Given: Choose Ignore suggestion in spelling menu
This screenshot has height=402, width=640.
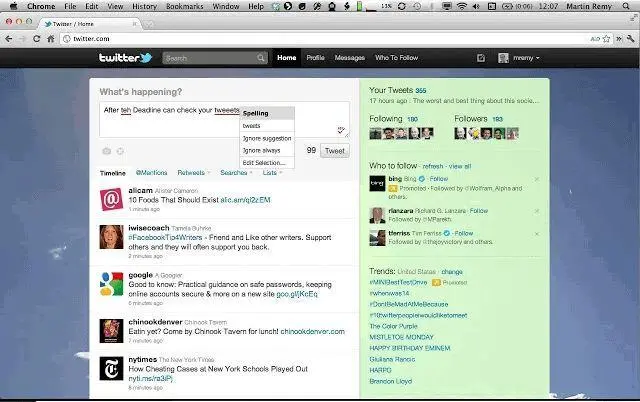Looking at the screenshot, I should 267,138.
